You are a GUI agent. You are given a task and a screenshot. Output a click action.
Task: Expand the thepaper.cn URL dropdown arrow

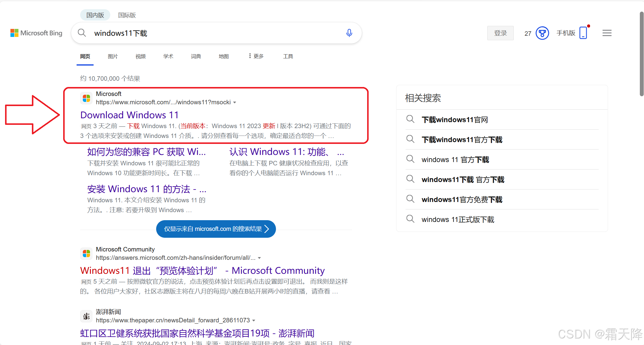click(254, 321)
